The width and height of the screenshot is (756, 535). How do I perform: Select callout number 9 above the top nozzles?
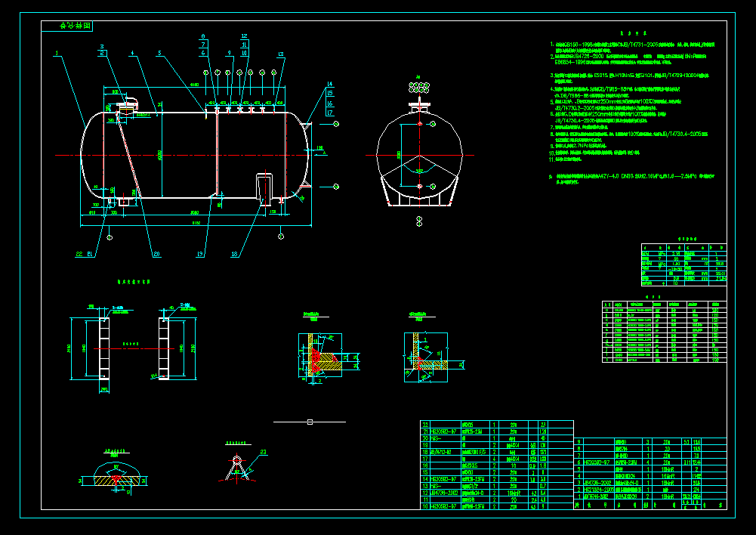[230, 53]
